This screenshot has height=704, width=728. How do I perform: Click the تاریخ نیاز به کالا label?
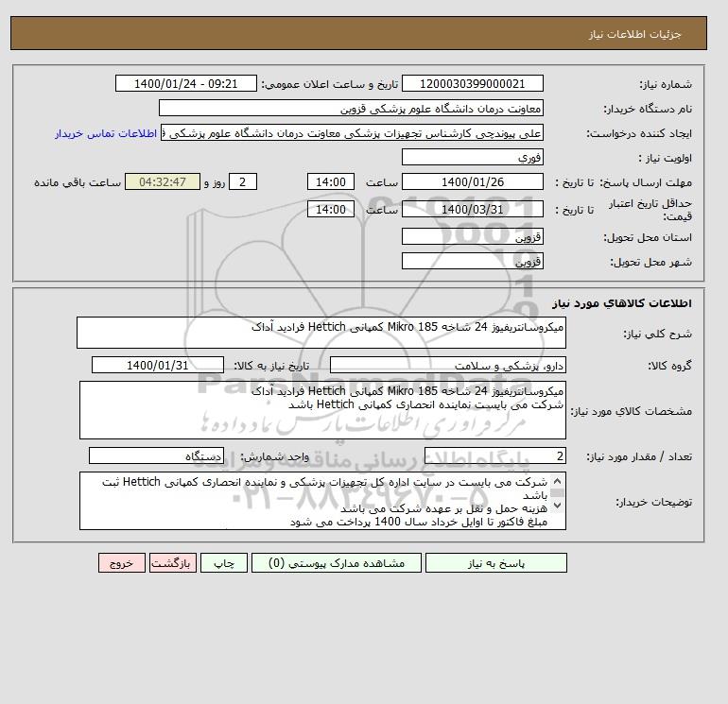pos(271,366)
